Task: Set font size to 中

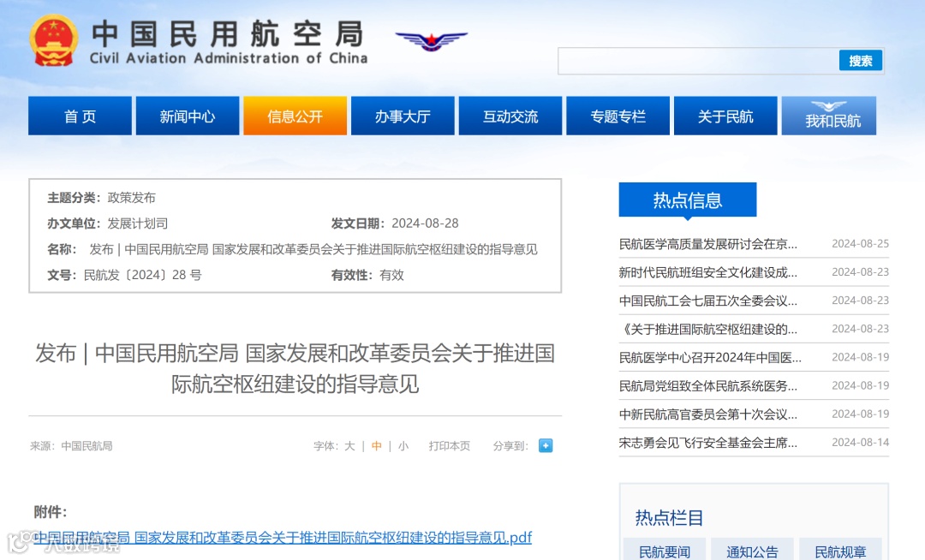Action: 376,445
